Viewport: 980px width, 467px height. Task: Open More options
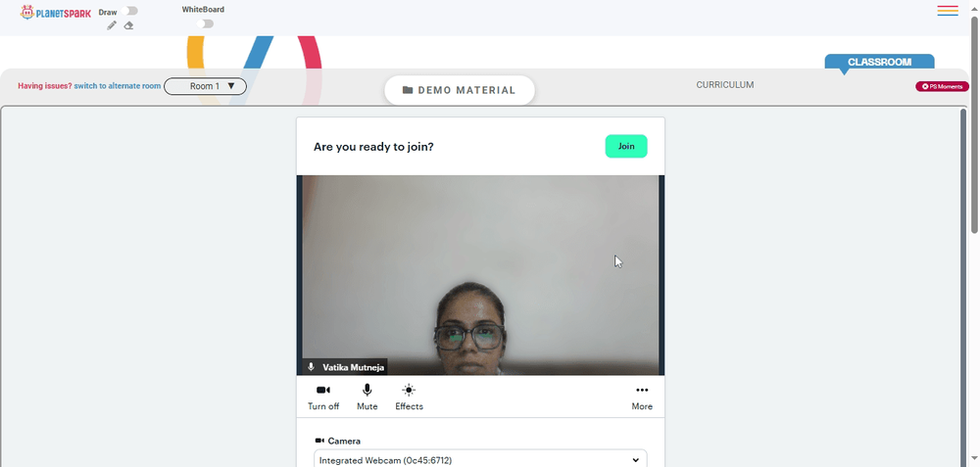click(x=642, y=397)
